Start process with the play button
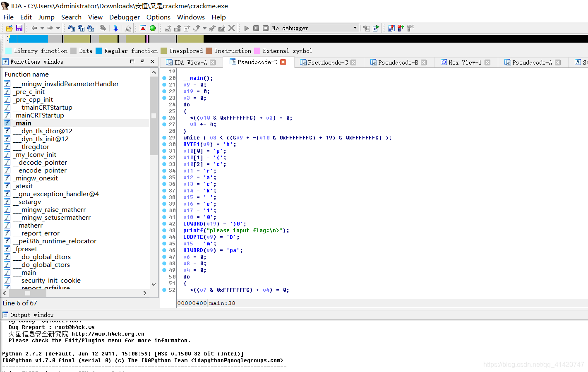This screenshot has height=372, width=588. (x=247, y=28)
